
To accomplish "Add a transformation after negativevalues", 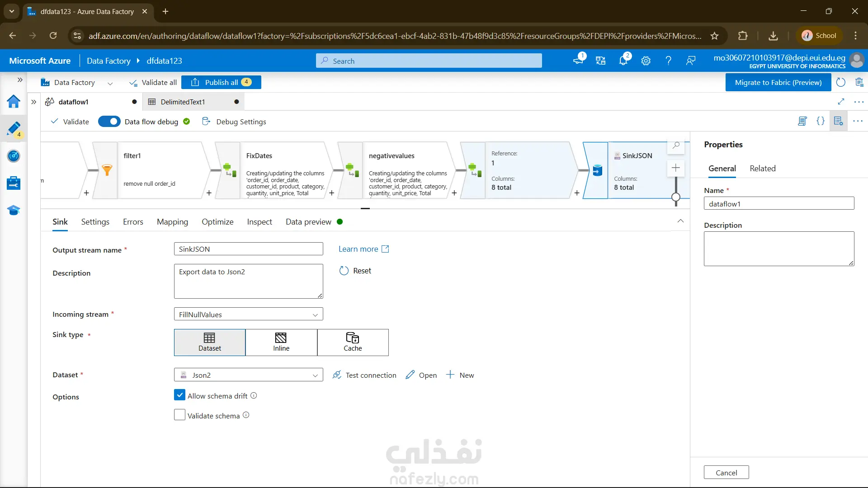I will (454, 193).
